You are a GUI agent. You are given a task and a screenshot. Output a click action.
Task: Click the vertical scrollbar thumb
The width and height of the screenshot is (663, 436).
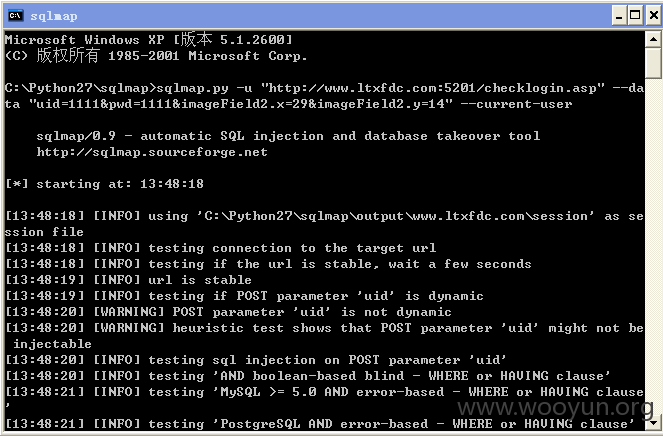[653, 63]
